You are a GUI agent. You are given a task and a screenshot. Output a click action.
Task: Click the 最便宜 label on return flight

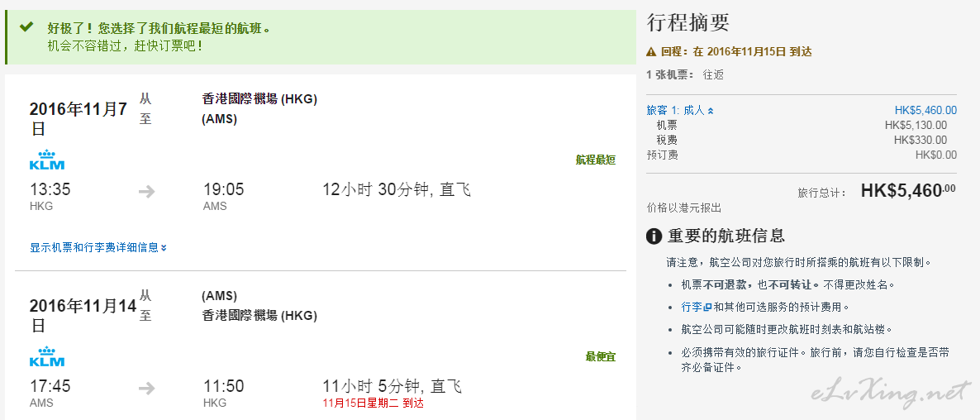point(601,357)
